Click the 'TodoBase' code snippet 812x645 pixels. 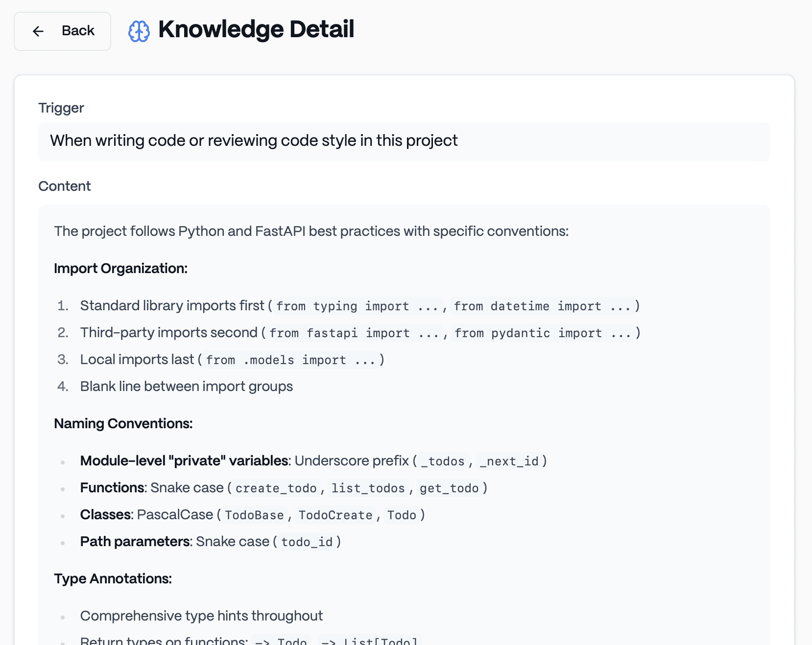255,515
